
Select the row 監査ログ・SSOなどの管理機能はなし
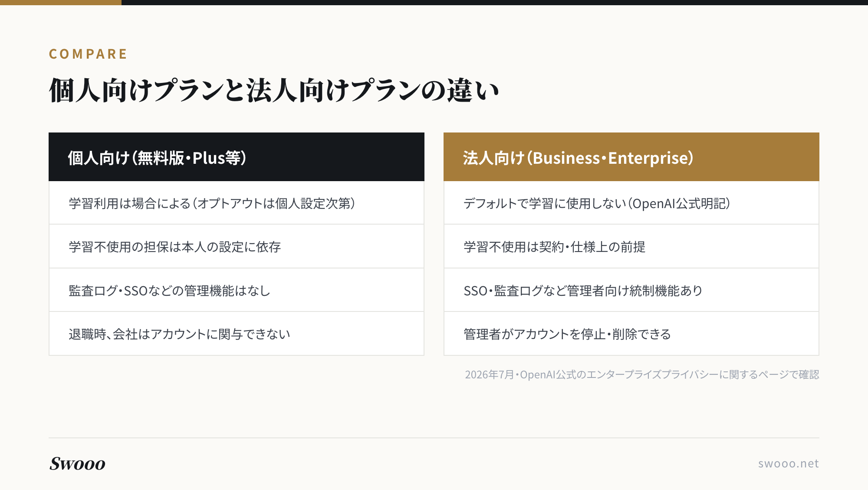click(x=237, y=290)
